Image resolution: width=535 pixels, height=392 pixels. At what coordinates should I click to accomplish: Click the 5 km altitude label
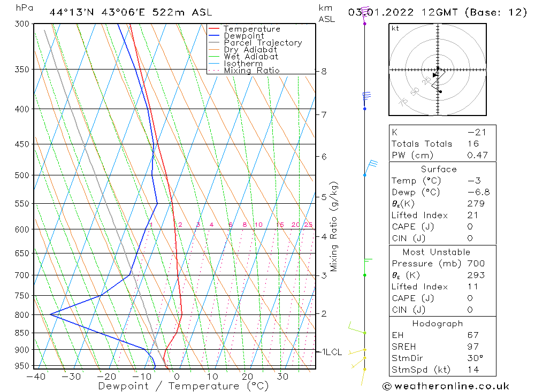(x=324, y=197)
